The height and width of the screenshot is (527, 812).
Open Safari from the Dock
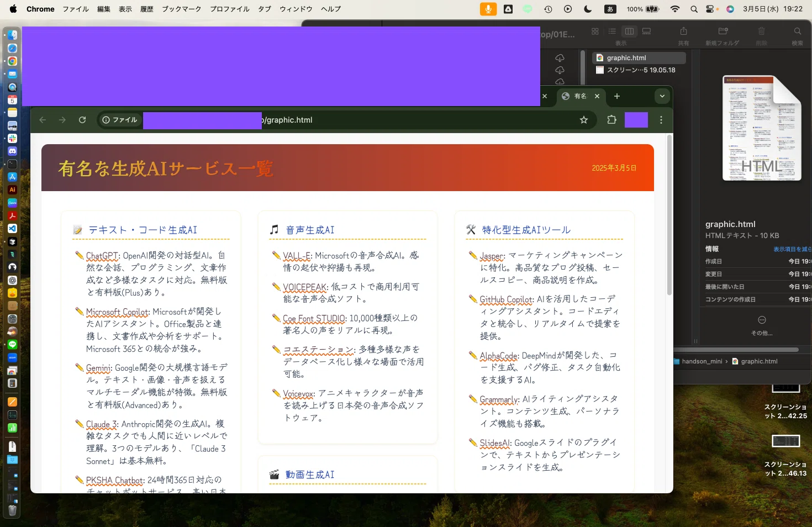(x=12, y=48)
